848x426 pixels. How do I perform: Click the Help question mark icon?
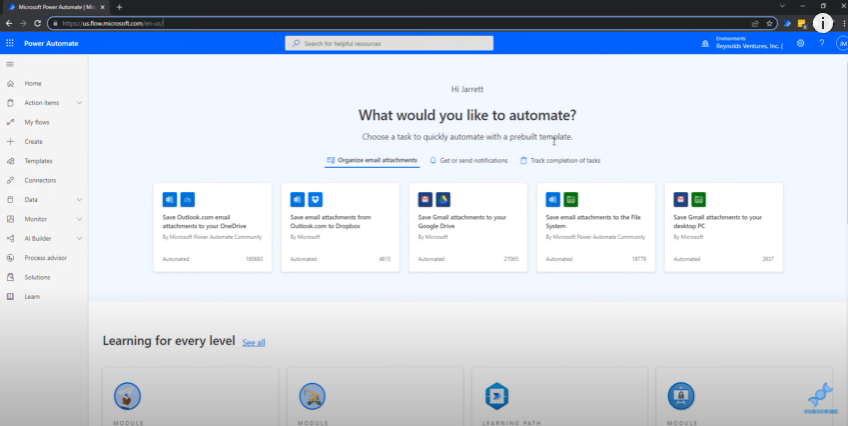tap(822, 43)
